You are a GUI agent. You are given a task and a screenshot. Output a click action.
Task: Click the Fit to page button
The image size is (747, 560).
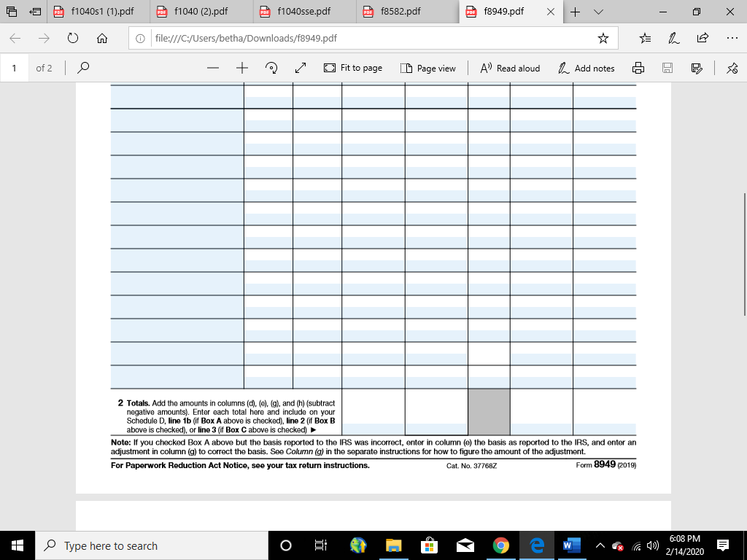point(352,68)
